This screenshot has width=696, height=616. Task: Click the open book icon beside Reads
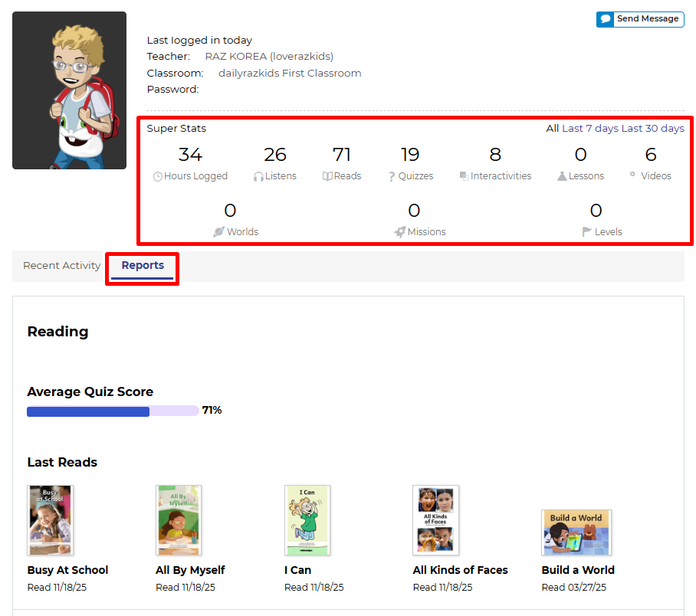327,176
